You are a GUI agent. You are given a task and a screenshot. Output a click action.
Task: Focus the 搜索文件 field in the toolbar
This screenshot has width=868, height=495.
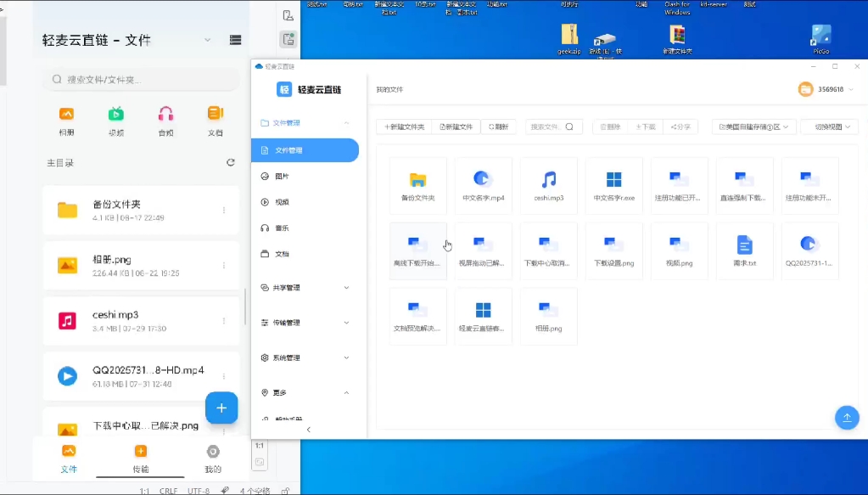coord(553,127)
